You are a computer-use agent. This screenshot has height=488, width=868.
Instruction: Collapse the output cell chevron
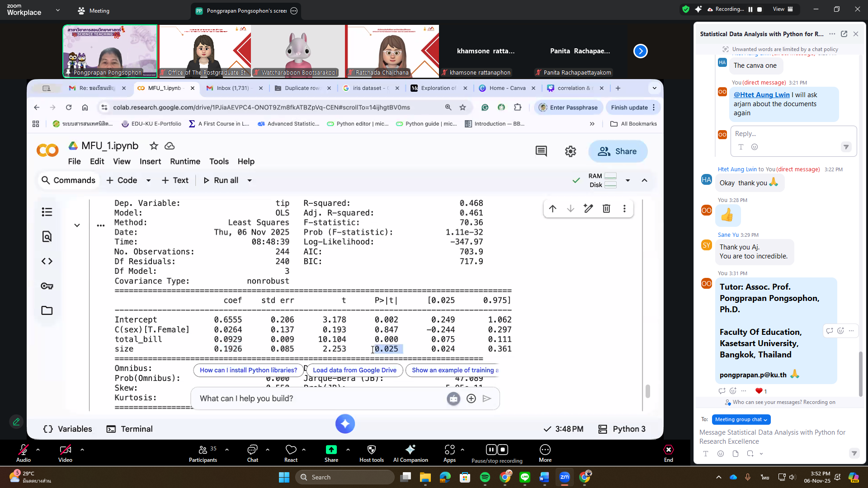[x=77, y=225]
